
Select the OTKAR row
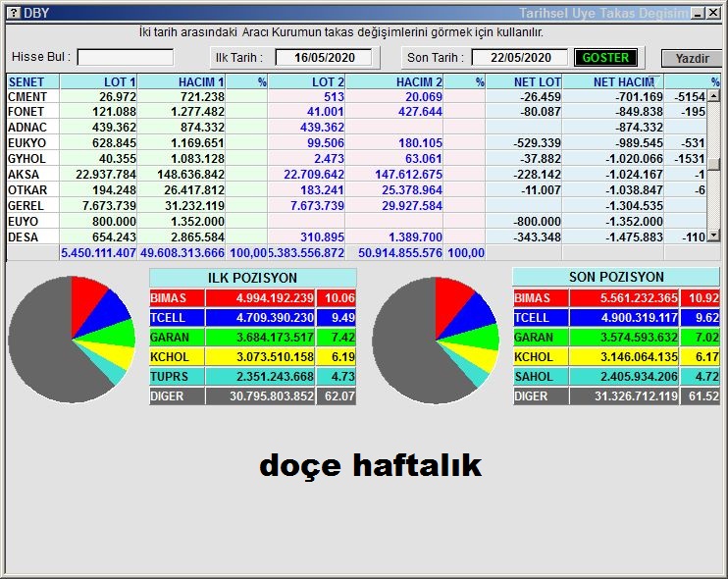coord(356,190)
